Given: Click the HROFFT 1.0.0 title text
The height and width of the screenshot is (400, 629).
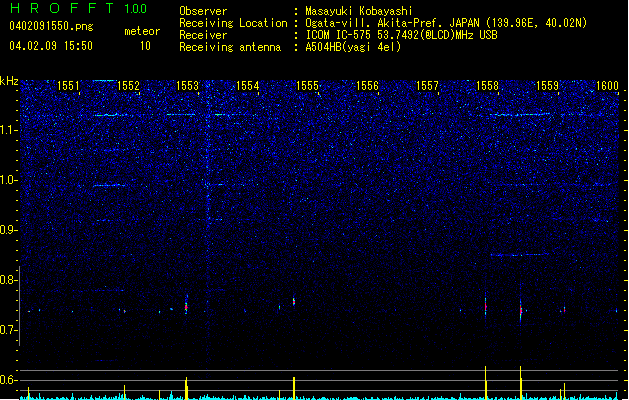Looking at the screenshot, I should coord(79,8).
